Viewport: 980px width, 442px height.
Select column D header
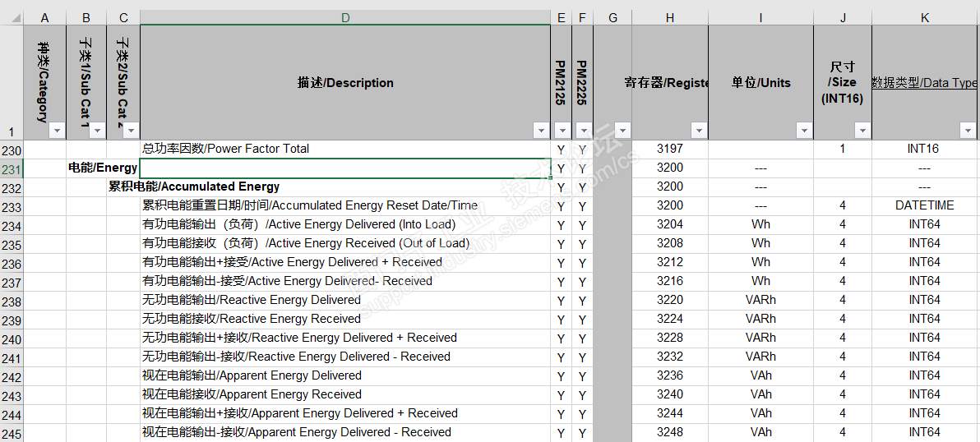pos(345,18)
